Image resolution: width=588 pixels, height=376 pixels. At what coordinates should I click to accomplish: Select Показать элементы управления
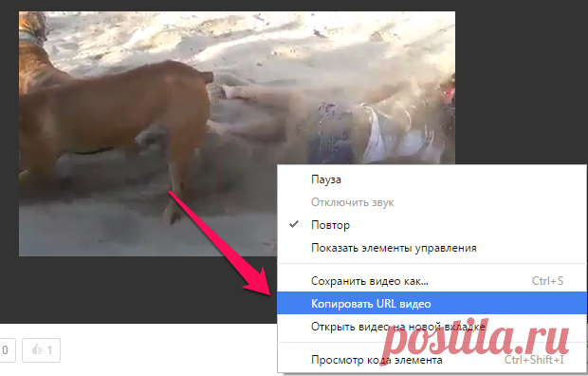coord(432,248)
